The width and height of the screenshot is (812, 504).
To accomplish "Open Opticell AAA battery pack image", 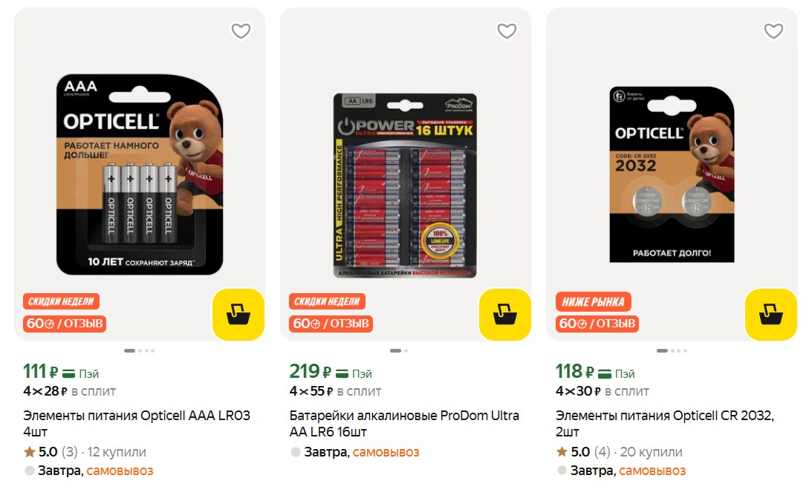I will click(140, 174).
